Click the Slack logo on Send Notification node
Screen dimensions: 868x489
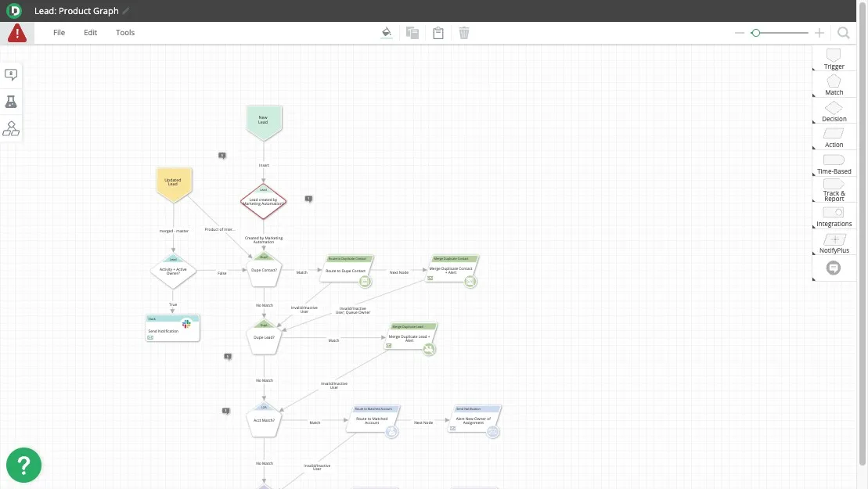(186, 324)
